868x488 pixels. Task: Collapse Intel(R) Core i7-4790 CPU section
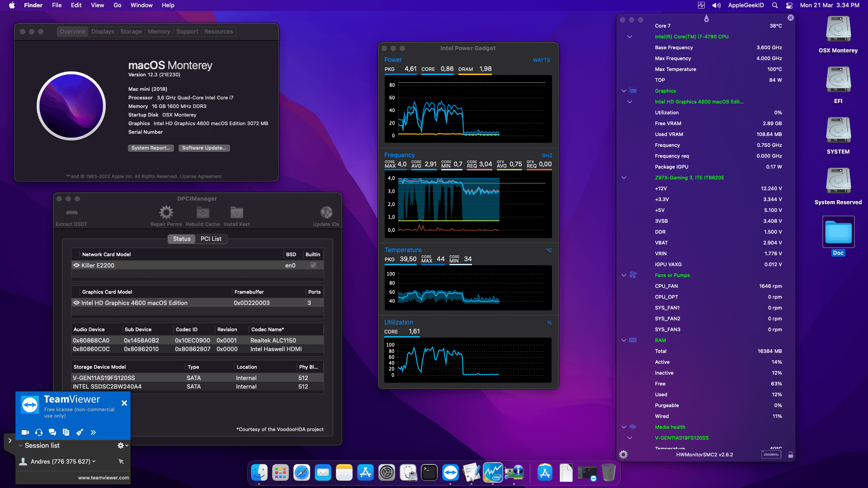tap(630, 37)
